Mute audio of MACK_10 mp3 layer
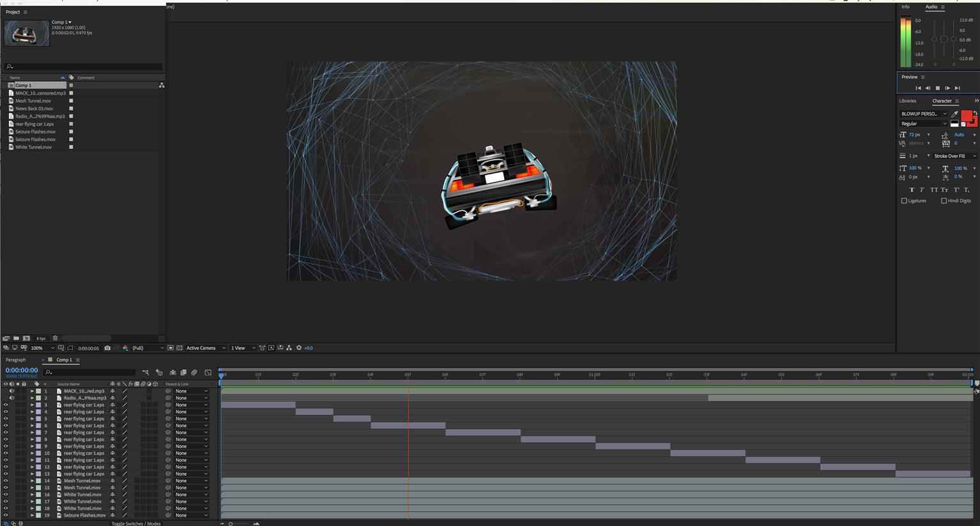 click(x=11, y=391)
